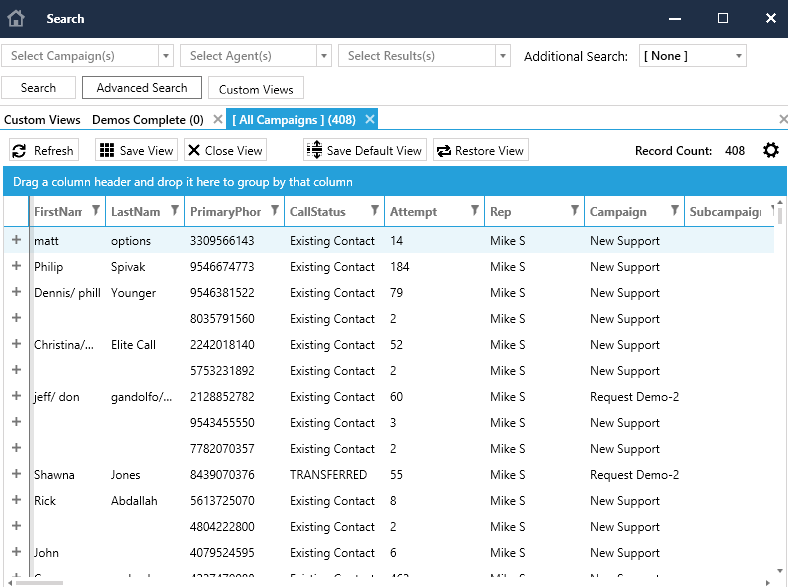
Task: Click Save Default View button
Action: [x=365, y=150]
